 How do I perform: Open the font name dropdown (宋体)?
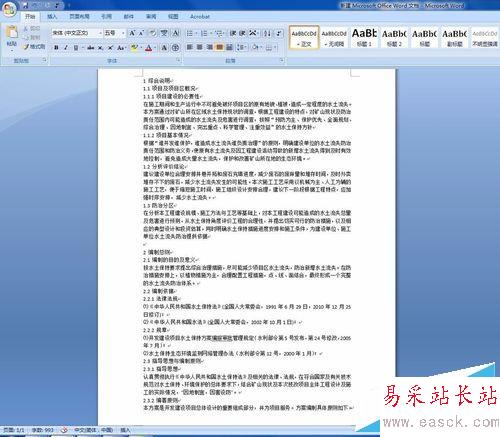(x=100, y=33)
